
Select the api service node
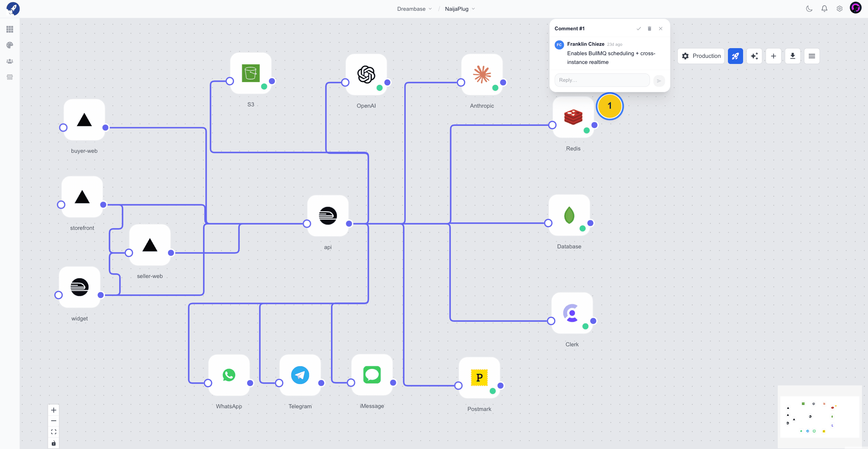tap(328, 215)
